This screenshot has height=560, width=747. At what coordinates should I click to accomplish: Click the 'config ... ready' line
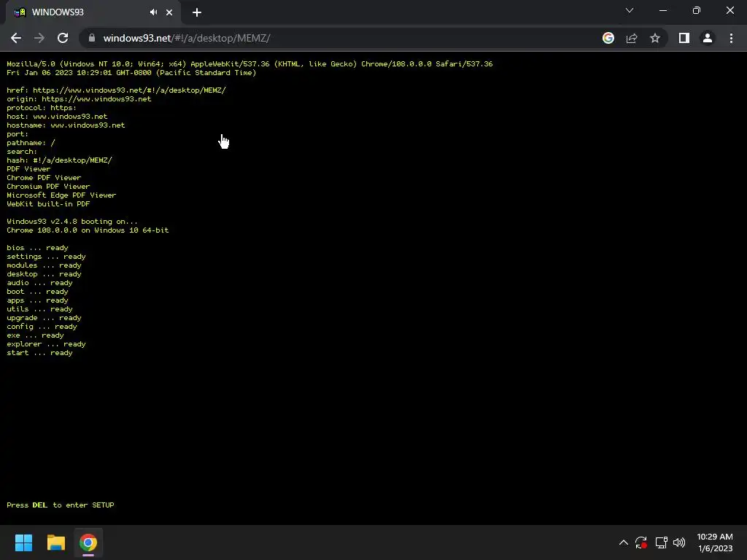click(42, 327)
